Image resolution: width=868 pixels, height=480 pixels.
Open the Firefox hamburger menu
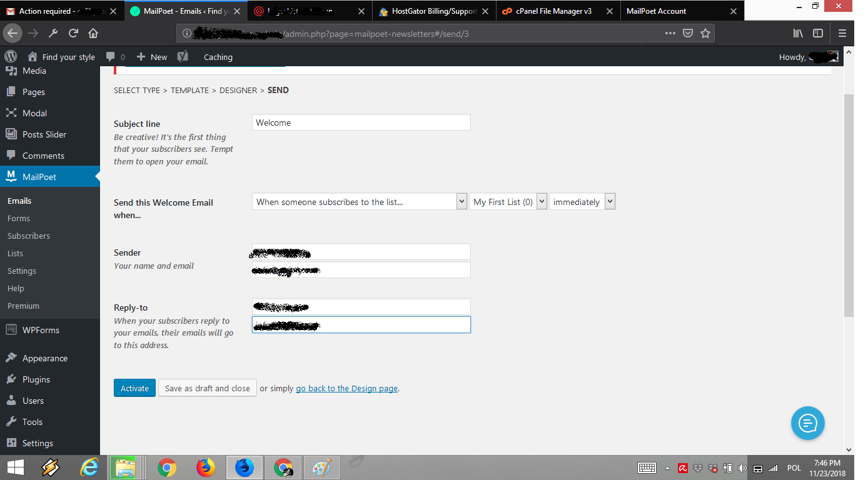pos(842,34)
